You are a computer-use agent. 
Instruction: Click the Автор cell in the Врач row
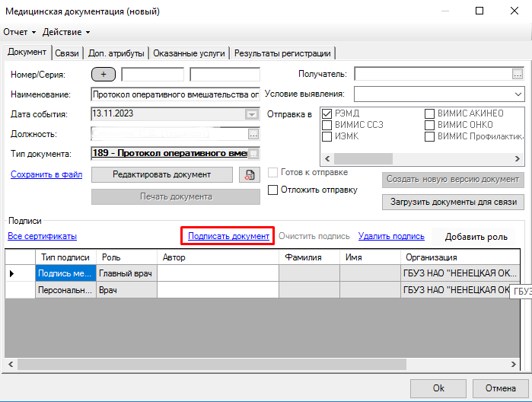(x=218, y=290)
